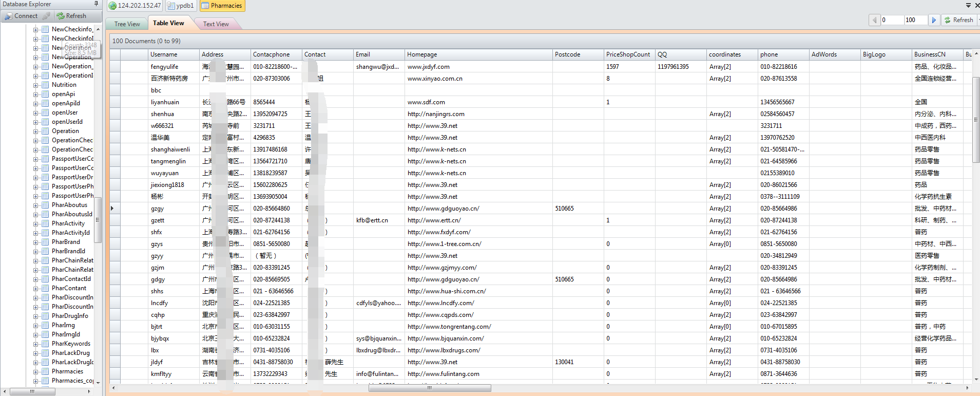This screenshot has height=396, width=980.
Task: Click phone 0851-5650080 in gzys row
Action: click(x=783, y=244)
